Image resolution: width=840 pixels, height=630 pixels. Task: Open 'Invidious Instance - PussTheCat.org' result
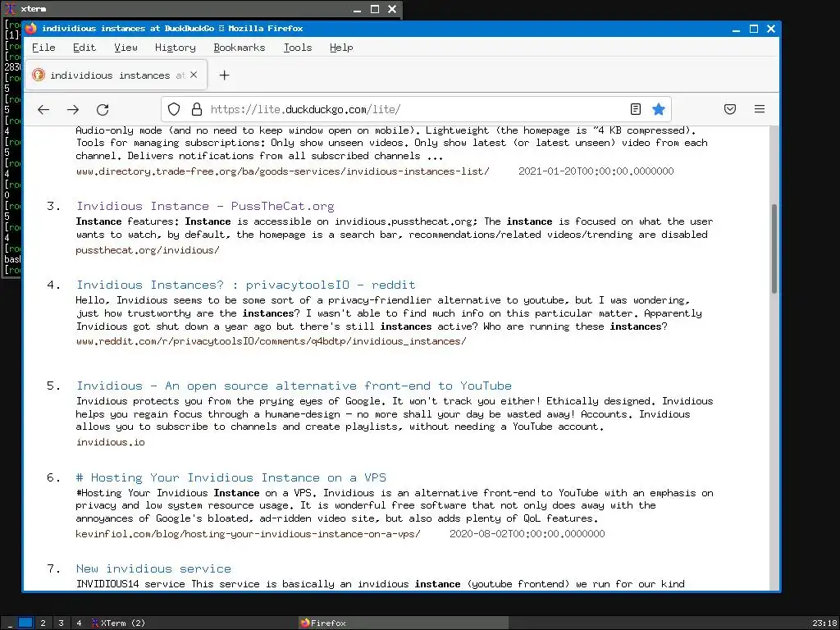click(205, 206)
